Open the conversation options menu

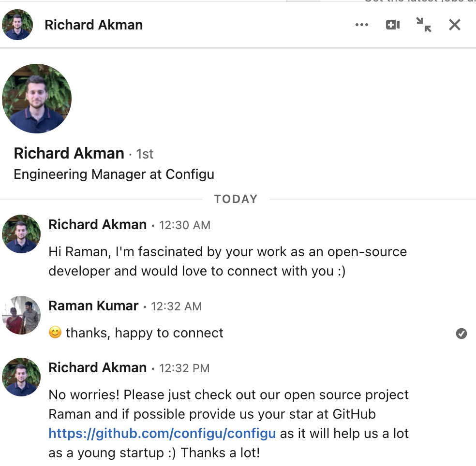point(362,24)
